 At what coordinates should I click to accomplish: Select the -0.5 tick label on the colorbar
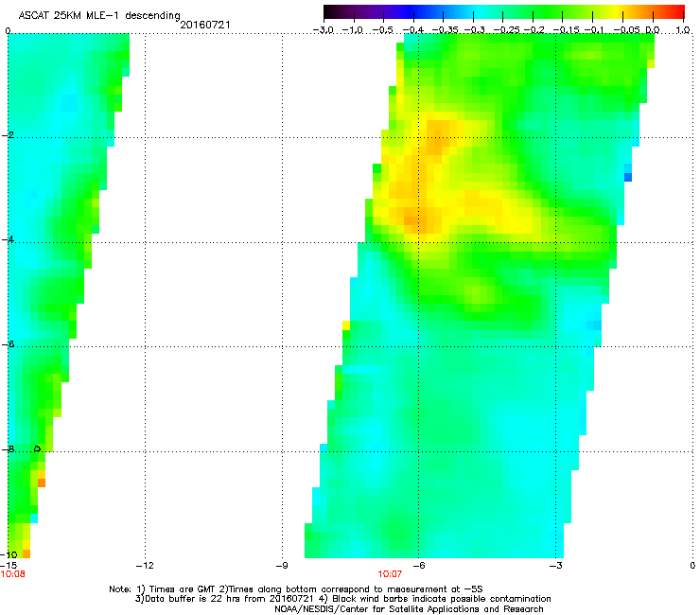[383, 30]
